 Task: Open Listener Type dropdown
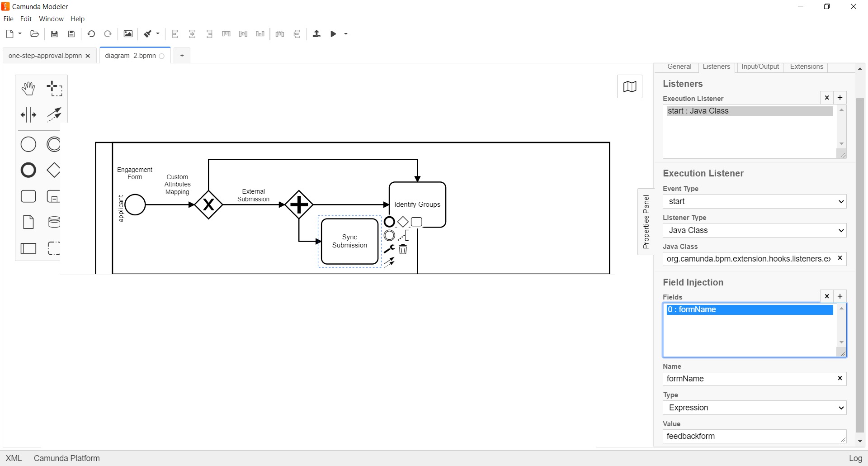pos(755,230)
